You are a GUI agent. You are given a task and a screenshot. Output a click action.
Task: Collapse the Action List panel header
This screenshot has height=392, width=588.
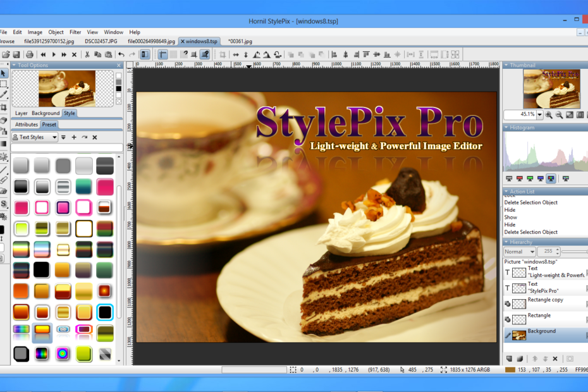[506, 192]
